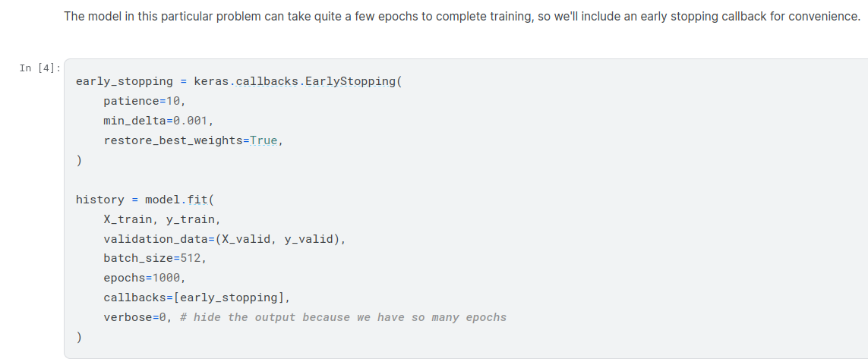Click the history variable name

(99, 200)
